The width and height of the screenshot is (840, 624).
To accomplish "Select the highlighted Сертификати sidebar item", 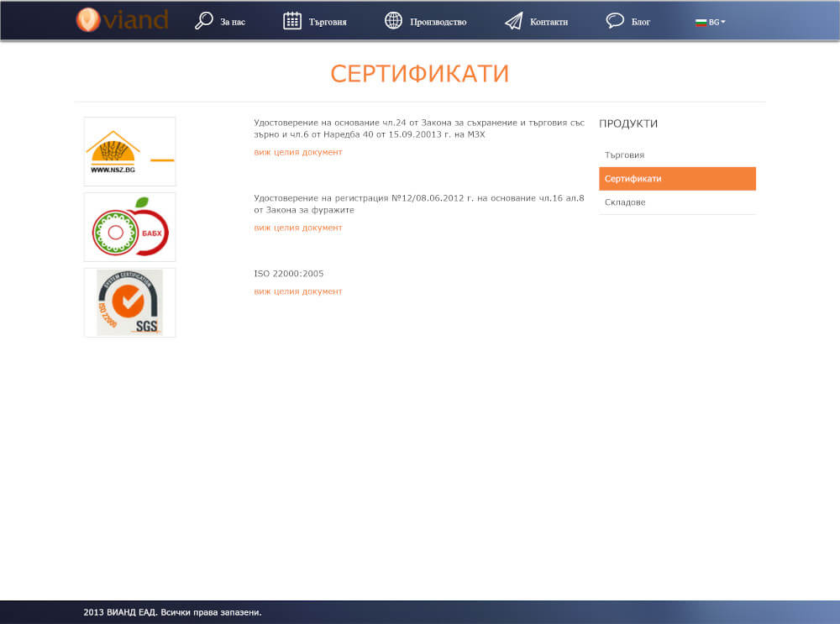I will click(x=677, y=178).
